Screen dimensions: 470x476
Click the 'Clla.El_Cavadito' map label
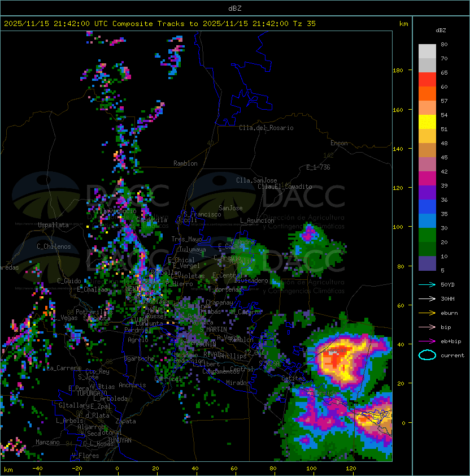point(285,187)
